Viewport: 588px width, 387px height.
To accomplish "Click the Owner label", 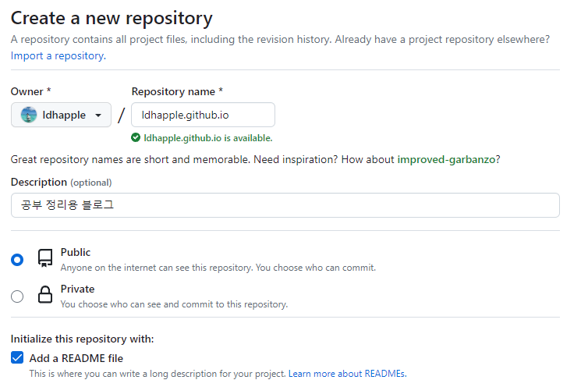I will point(30,91).
